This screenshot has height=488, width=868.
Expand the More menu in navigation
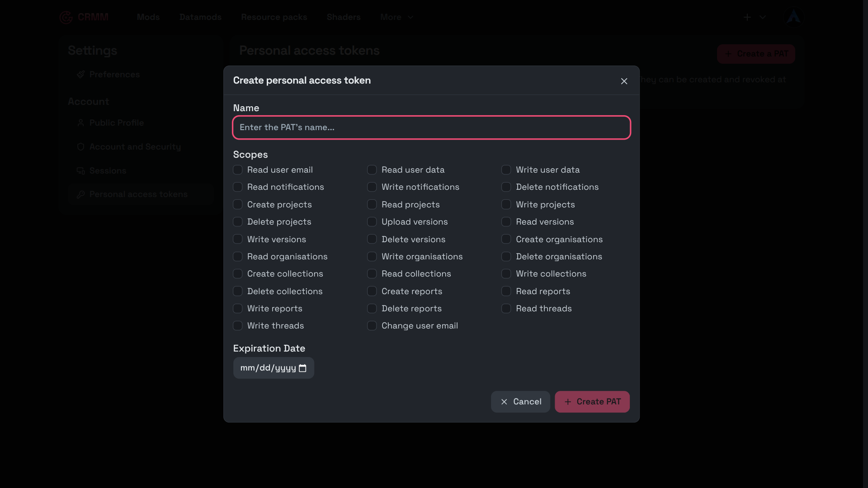397,17
